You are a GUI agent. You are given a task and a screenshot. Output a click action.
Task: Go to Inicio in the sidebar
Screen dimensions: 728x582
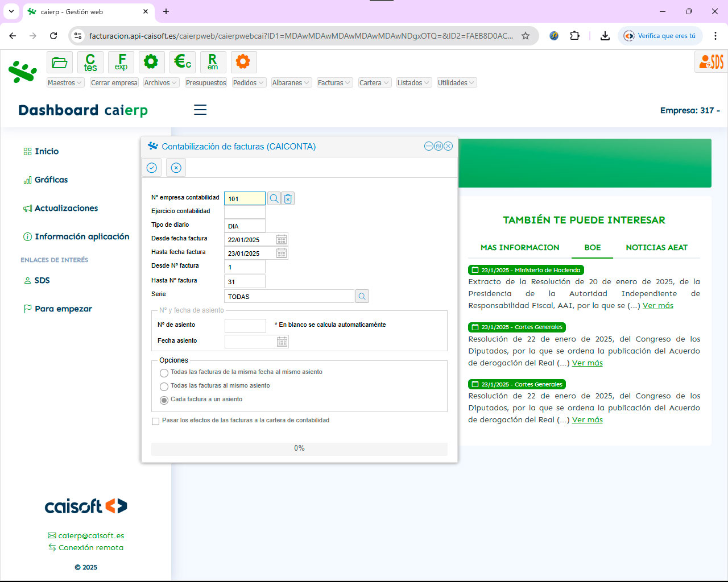pyautogui.click(x=41, y=151)
